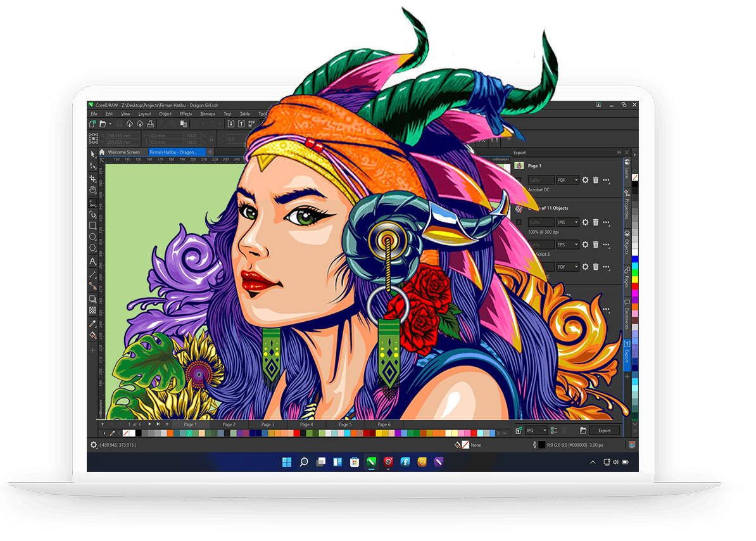Collapse the Export docker with double arrows

[x=619, y=153]
